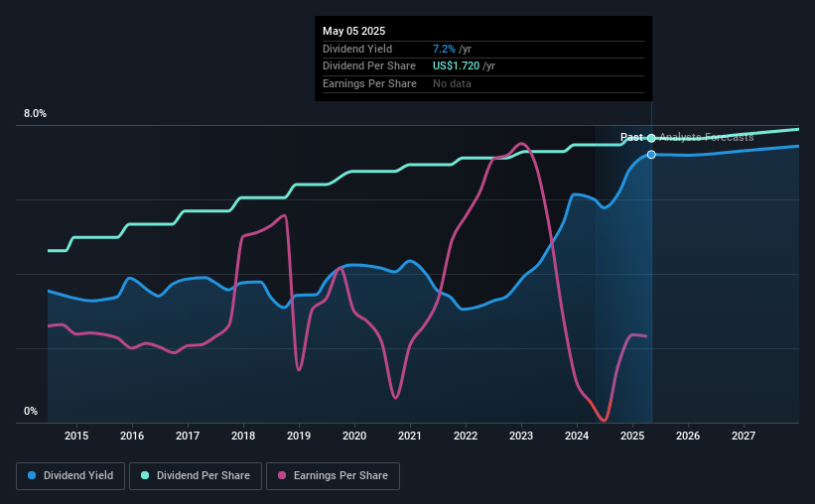
Task: Select the teal dividend per share data point marker
Action: [651, 138]
